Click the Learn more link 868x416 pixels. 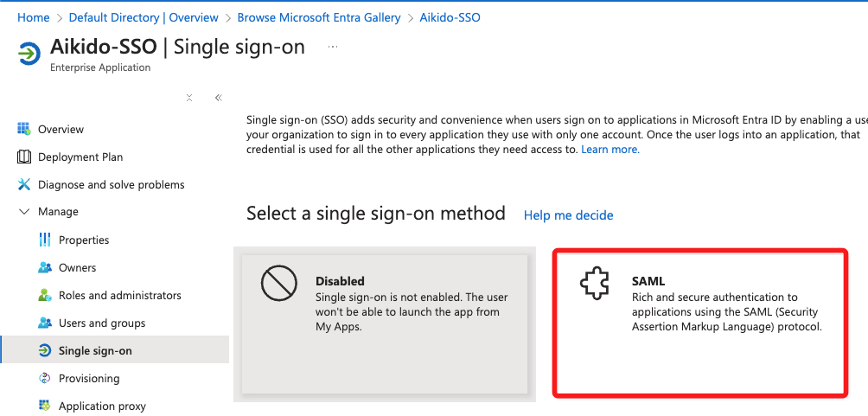click(610, 150)
